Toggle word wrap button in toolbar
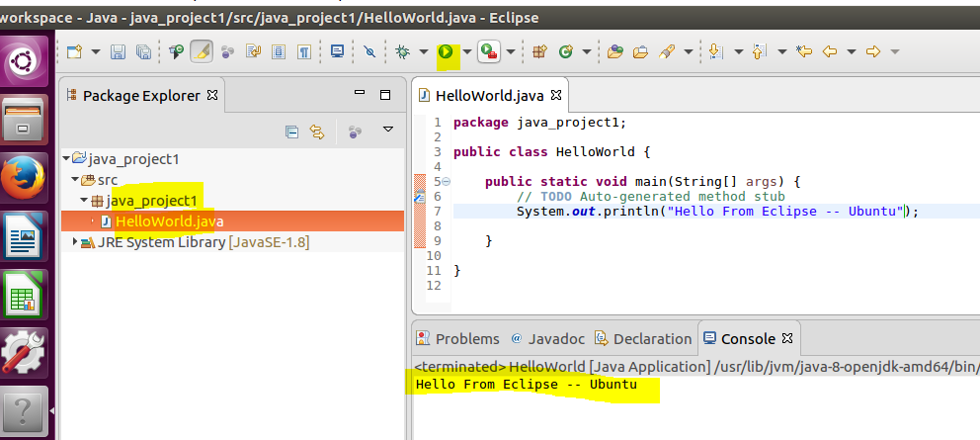Screen dimensions: 980x440 [253, 52]
